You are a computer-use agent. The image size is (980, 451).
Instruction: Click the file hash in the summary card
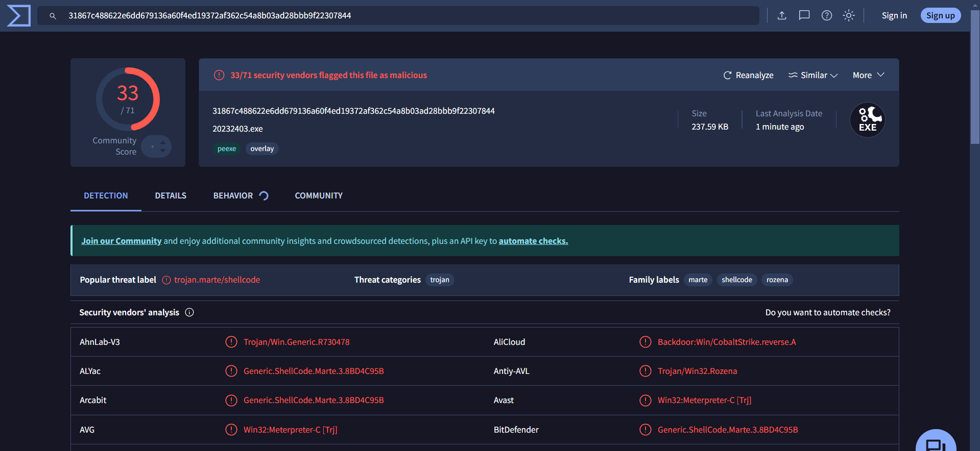353,111
